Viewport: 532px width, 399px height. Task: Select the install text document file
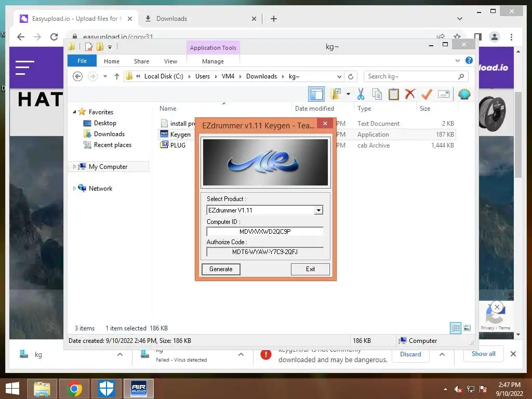coord(182,124)
